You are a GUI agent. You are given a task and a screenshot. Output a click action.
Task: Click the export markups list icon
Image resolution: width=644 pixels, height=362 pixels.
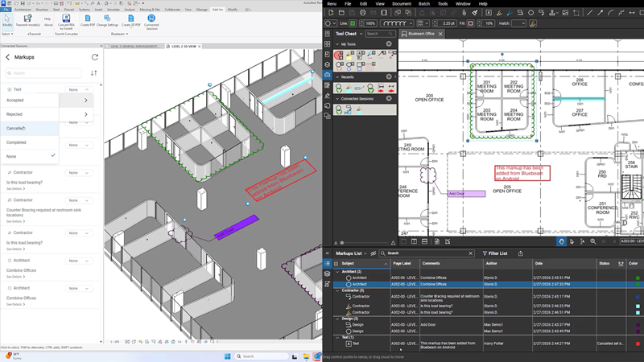pyautogui.click(x=520, y=253)
